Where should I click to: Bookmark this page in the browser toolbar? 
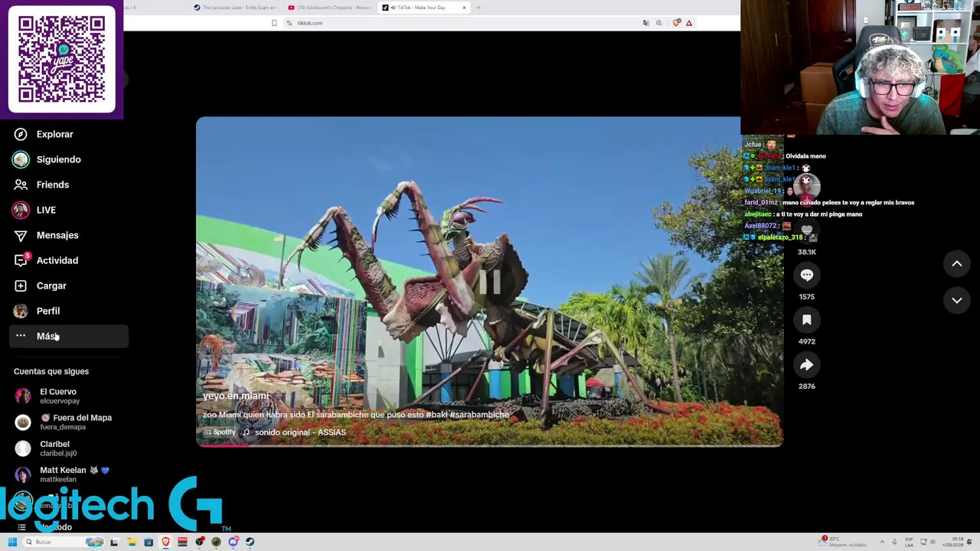(274, 23)
